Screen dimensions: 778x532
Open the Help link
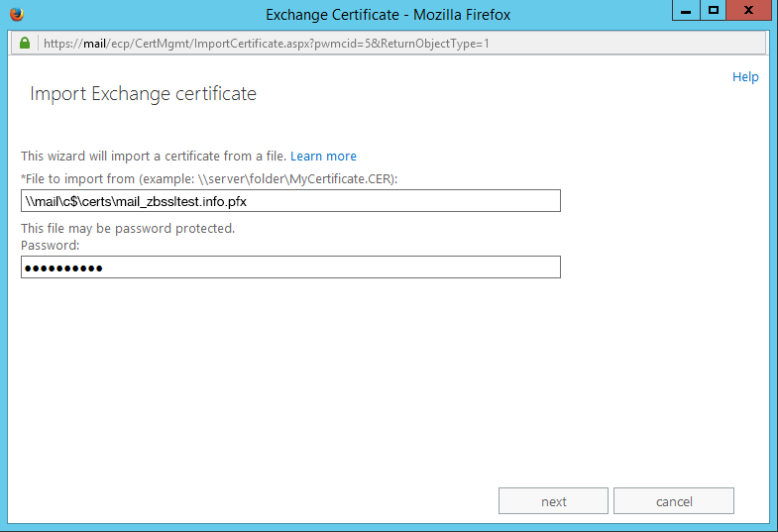[745, 77]
